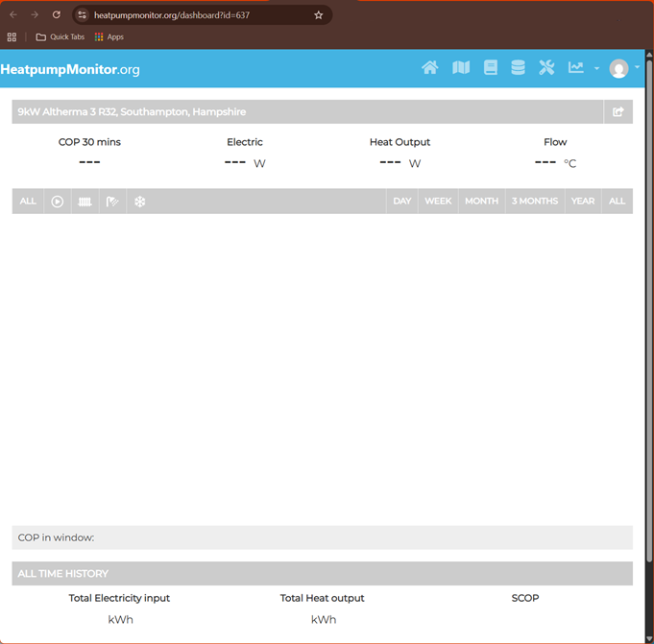Bookmark this page with star icon

(319, 15)
